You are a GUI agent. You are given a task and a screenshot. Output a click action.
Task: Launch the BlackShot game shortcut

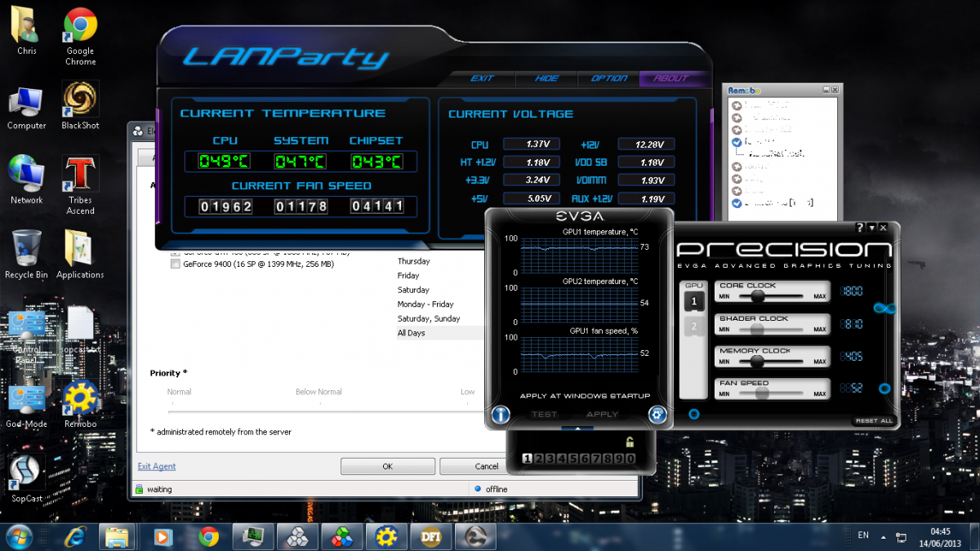click(x=81, y=105)
